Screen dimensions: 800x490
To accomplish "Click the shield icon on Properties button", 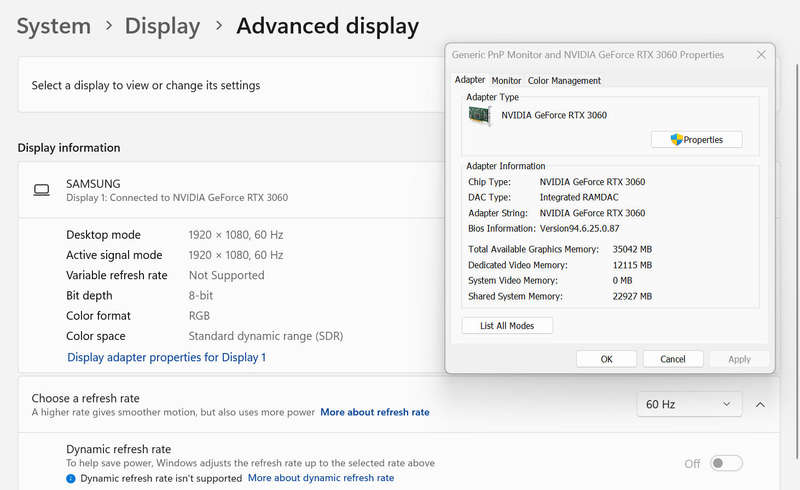I will pyautogui.click(x=677, y=139).
